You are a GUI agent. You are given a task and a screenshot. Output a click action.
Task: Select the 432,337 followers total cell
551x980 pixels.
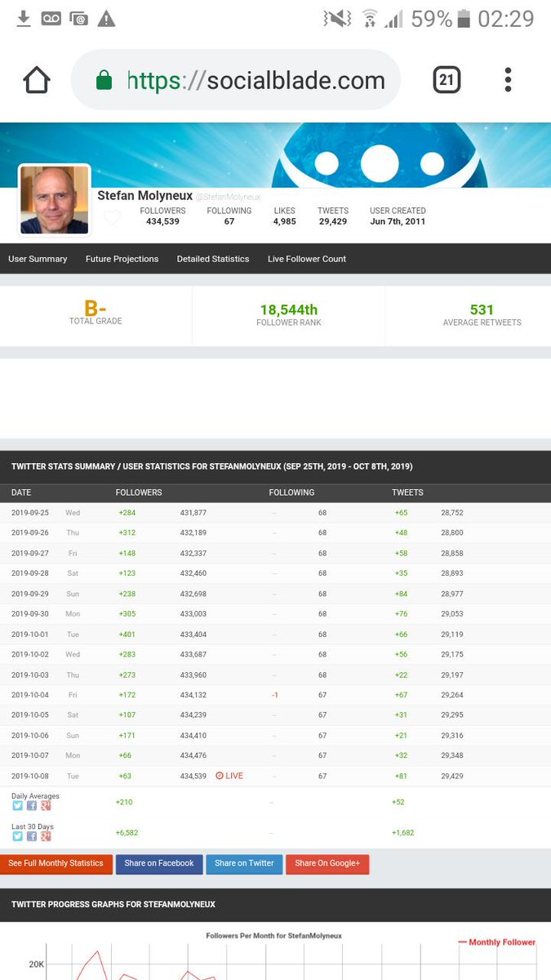tap(193, 554)
